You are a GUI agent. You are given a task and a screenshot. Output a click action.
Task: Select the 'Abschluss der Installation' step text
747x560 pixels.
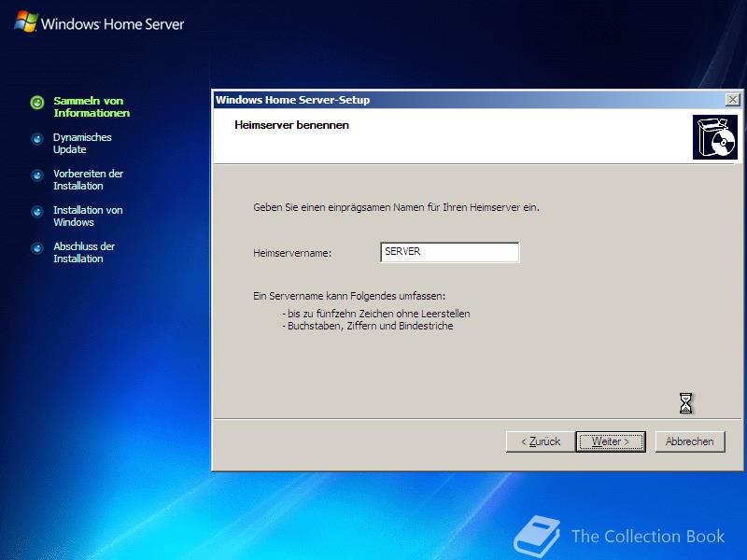click(x=84, y=252)
